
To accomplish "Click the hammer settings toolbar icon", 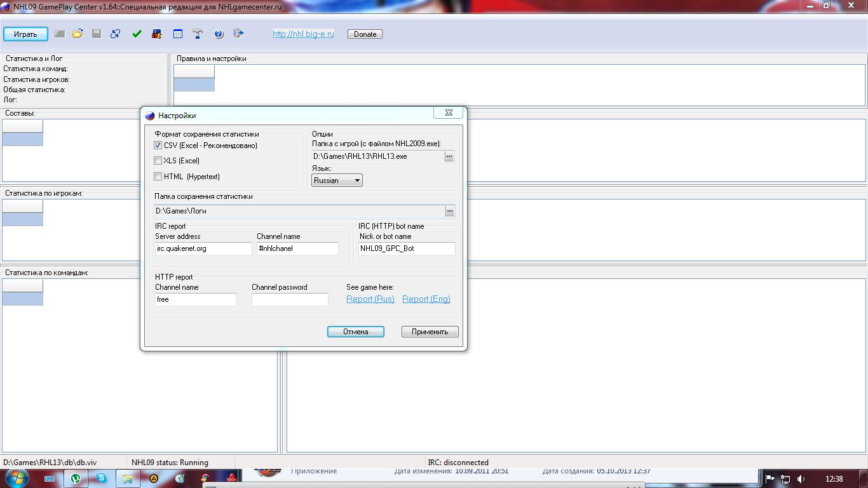I will [198, 34].
